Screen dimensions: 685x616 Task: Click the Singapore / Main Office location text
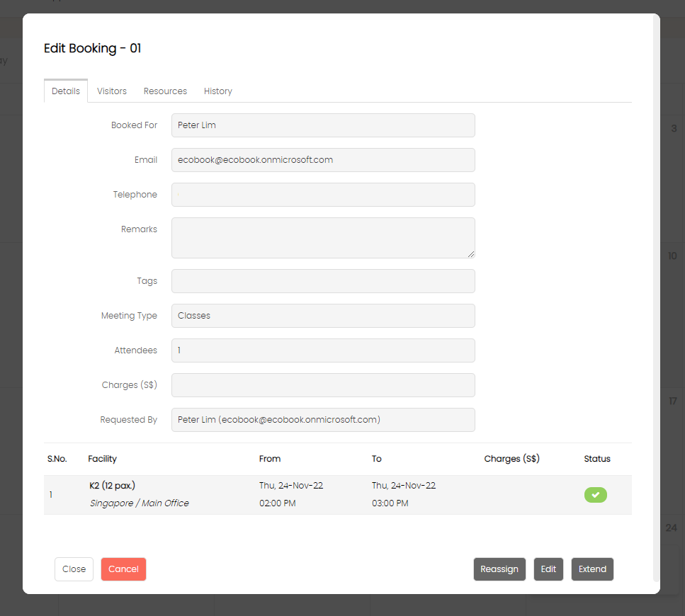(x=140, y=503)
